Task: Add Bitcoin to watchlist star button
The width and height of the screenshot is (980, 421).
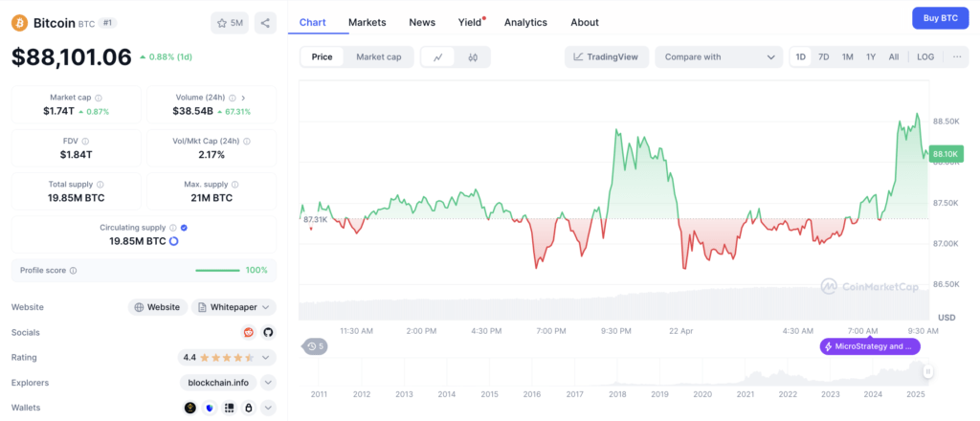Action: (230, 23)
